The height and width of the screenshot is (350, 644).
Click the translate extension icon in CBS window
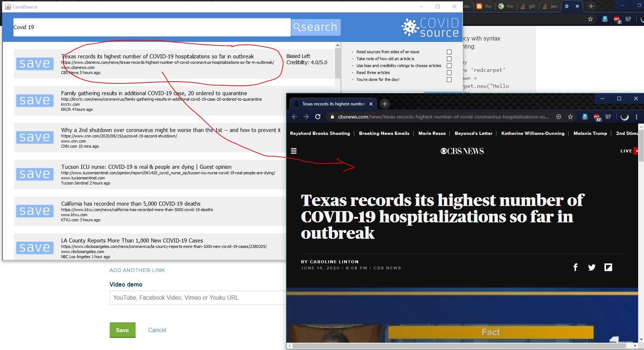coord(585,117)
